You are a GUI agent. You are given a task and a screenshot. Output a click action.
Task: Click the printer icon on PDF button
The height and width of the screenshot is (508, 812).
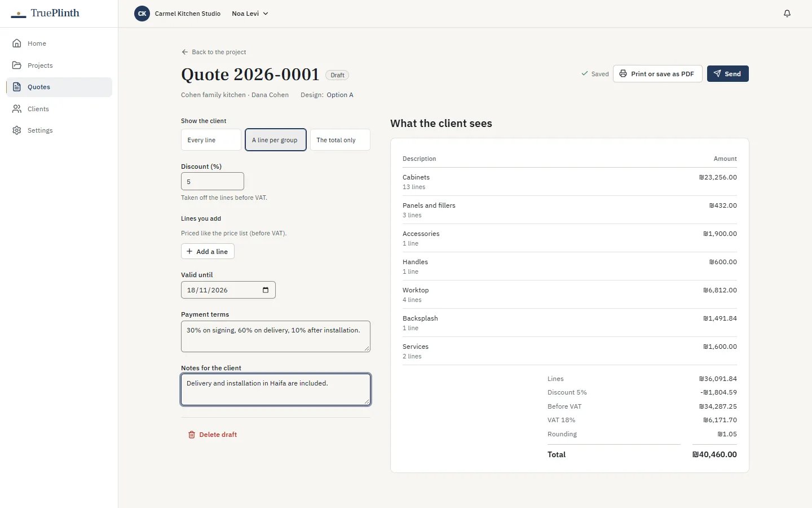pos(623,74)
